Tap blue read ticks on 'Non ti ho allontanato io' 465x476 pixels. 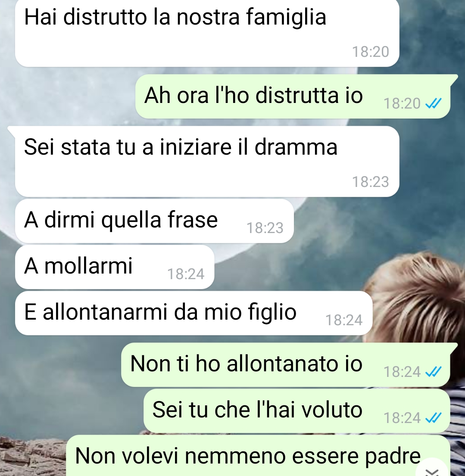(433, 372)
